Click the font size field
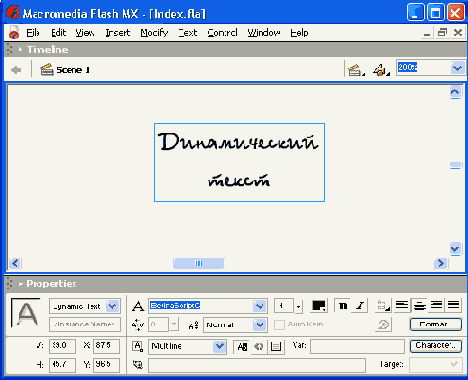 click(x=284, y=306)
